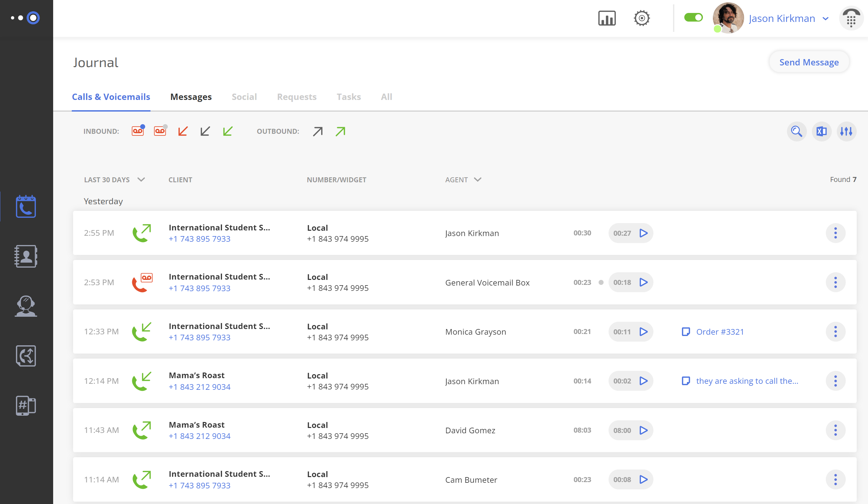Open Jason Kirkman user menu chevron
Image resolution: width=868 pixels, height=504 pixels.
(x=825, y=19)
